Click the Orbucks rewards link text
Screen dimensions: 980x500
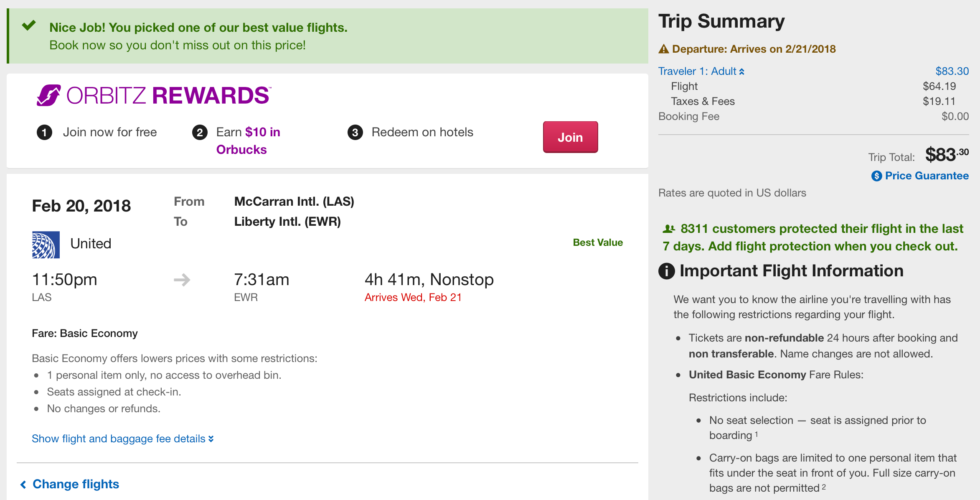click(241, 150)
